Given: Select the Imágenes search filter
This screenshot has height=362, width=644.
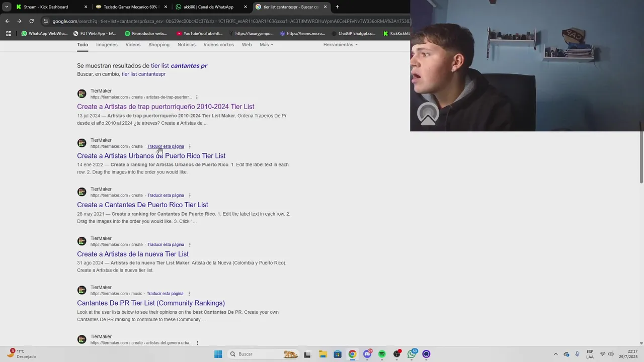Looking at the screenshot, I should tap(107, 45).
